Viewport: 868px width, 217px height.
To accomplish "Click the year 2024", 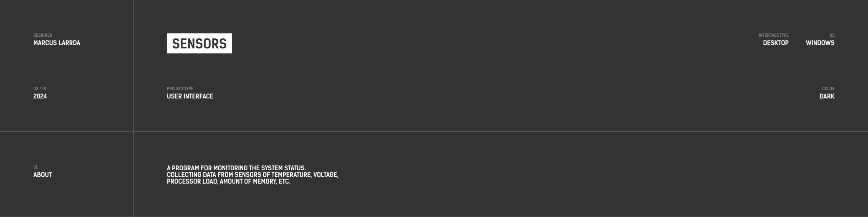I will pos(40,96).
